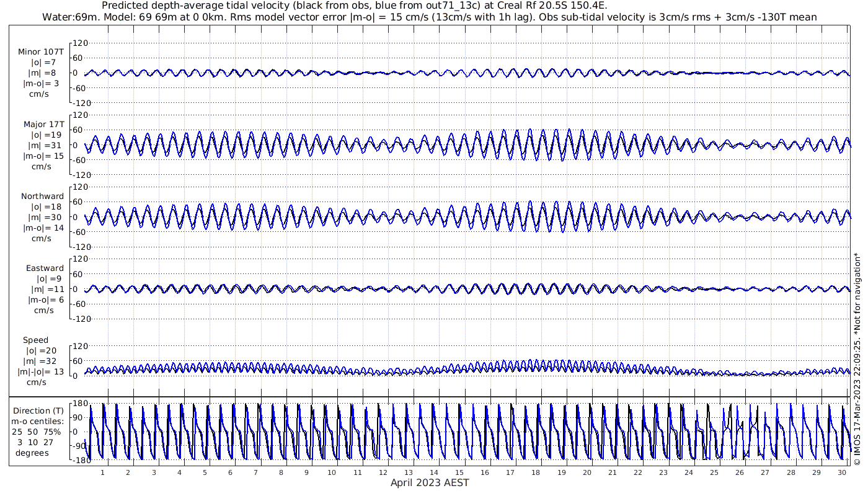The width and height of the screenshot is (868, 496).
Task: Select the 'Minor 107T' panel label
Action: pos(41,52)
